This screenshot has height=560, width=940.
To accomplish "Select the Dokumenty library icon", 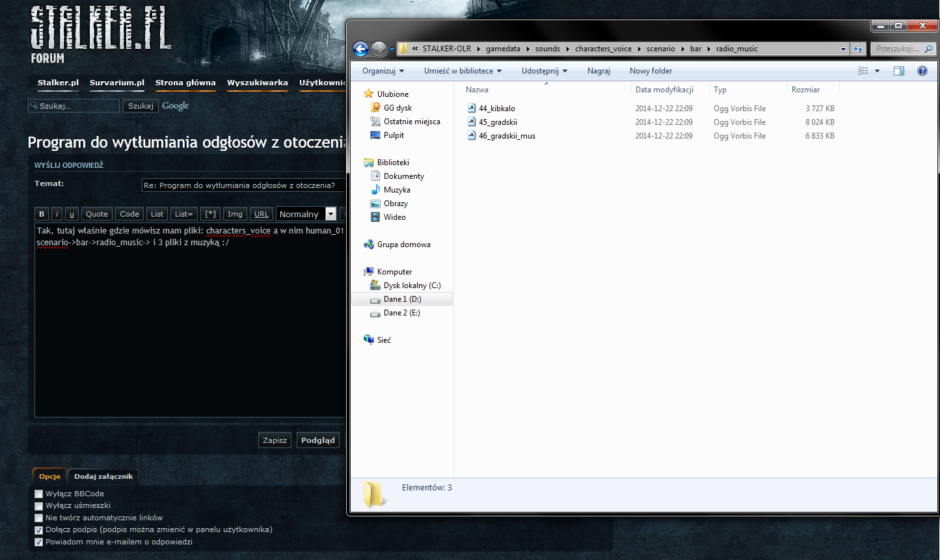I will [x=375, y=176].
